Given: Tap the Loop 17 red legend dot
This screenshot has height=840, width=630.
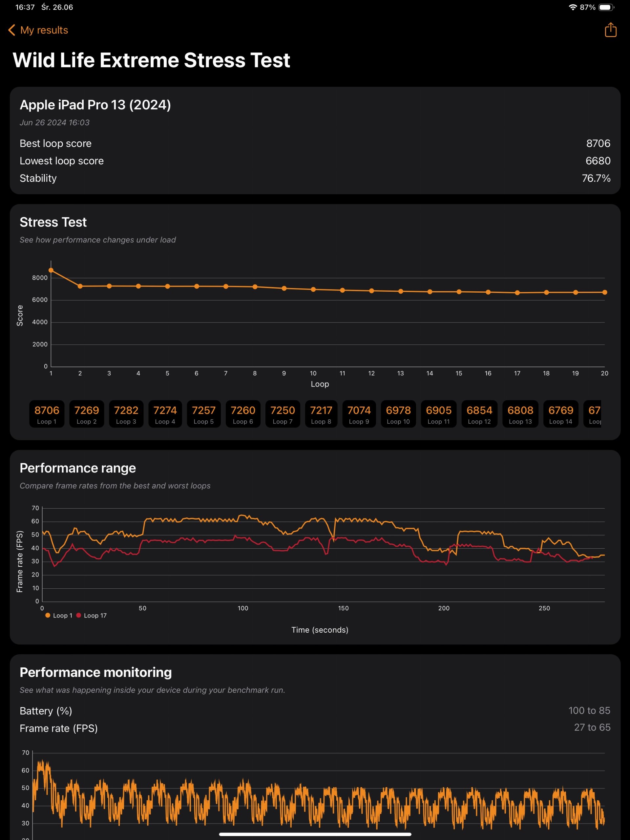Looking at the screenshot, I should coord(79,615).
